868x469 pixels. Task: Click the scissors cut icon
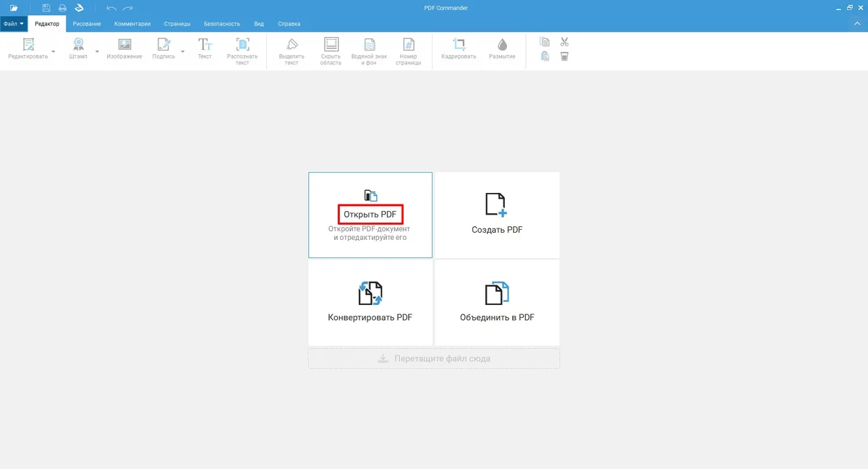pyautogui.click(x=565, y=42)
